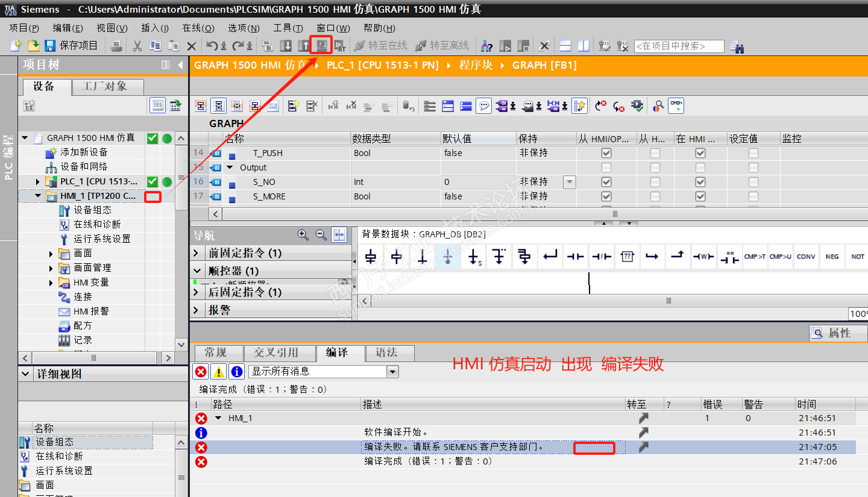Click the Start runtime RT icon

340,46
